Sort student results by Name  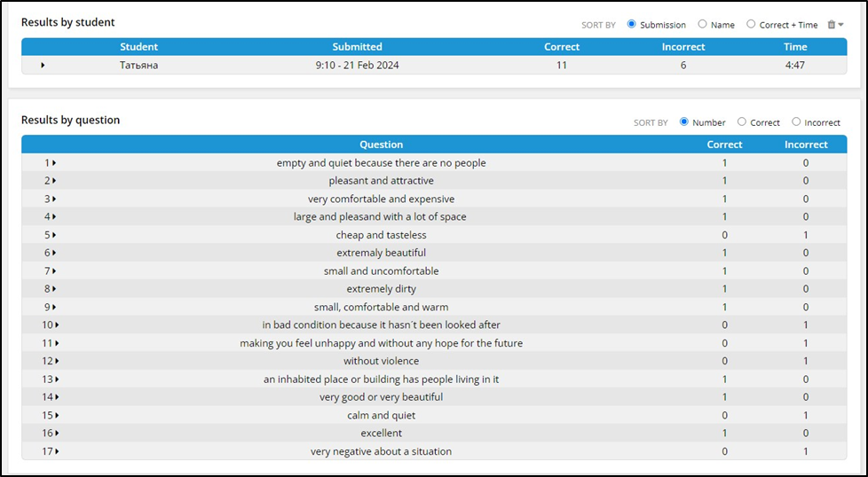coord(703,25)
